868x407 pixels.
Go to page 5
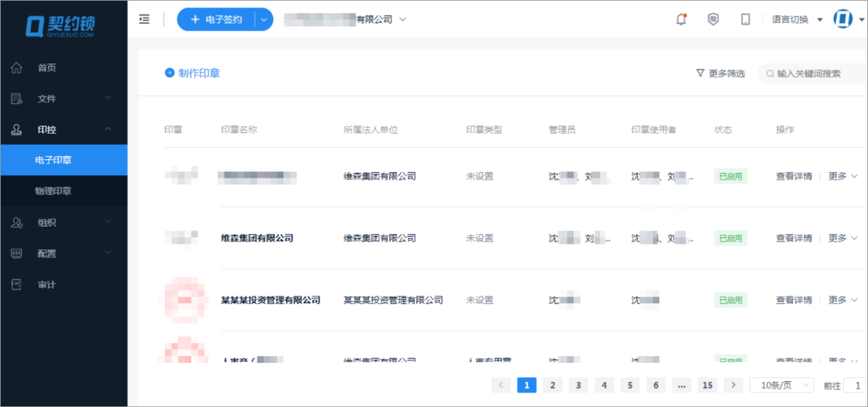pos(630,384)
